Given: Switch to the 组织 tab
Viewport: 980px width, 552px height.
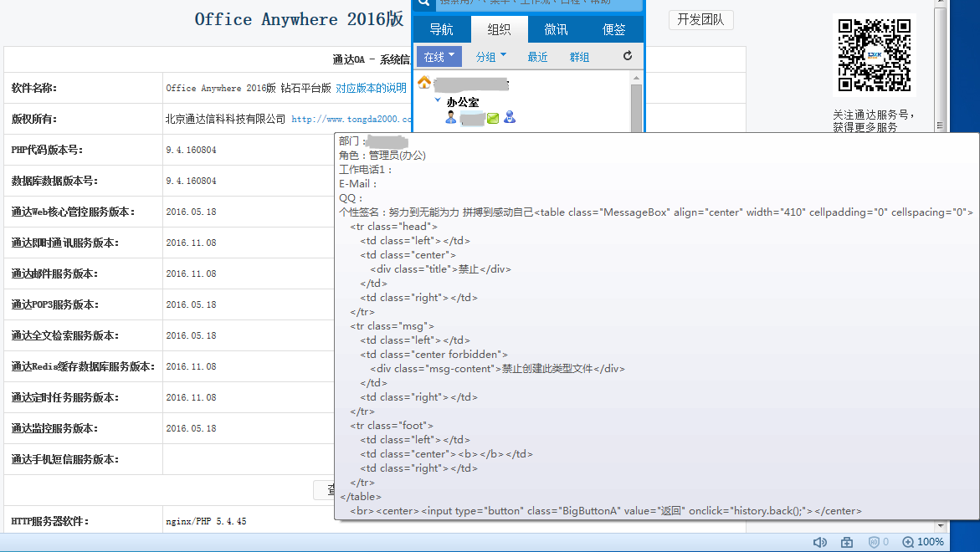Looking at the screenshot, I should (x=499, y=29).
